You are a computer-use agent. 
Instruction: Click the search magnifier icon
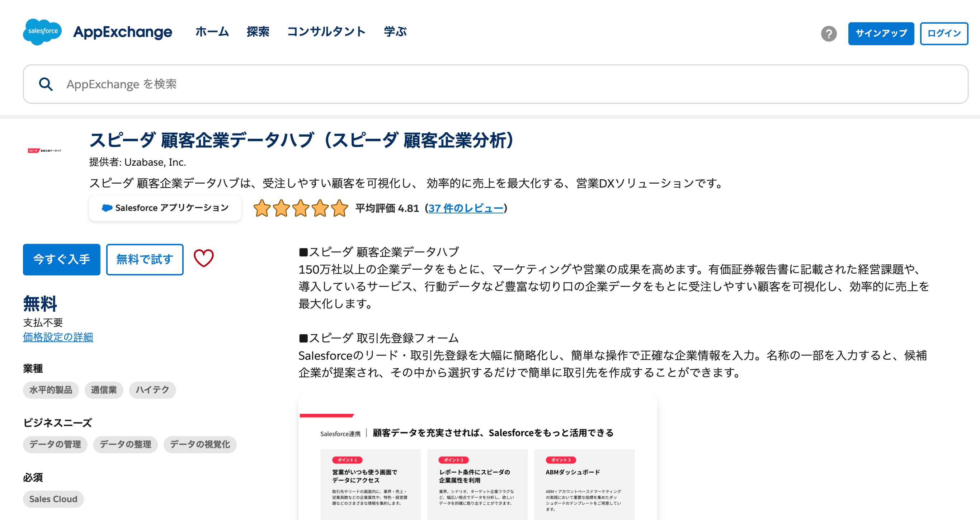pyautogui.click(x=46, y=84)
